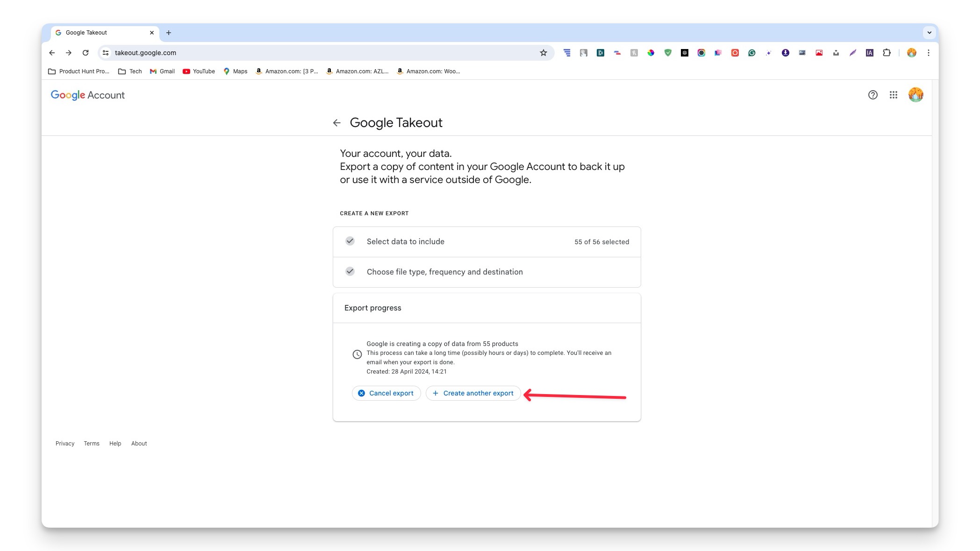Open the Chrome Extensions puzzle menu
The width and height of the screenshot is (980, 551).
(887, 53)
